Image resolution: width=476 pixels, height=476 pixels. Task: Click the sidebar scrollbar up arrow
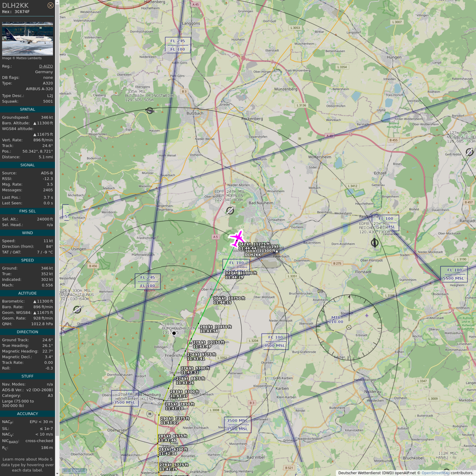coord(57,2)
